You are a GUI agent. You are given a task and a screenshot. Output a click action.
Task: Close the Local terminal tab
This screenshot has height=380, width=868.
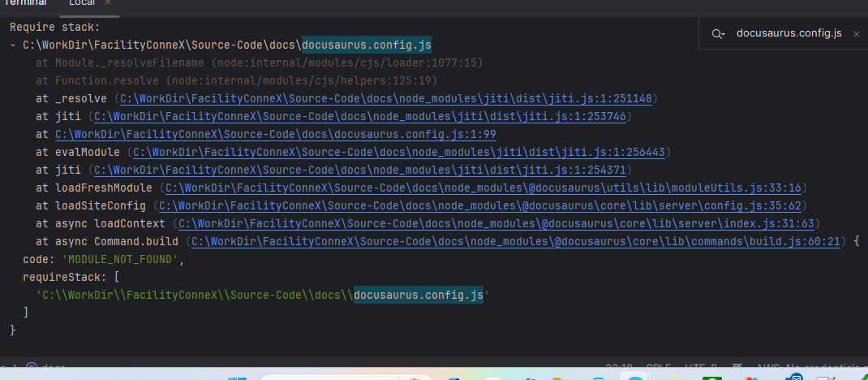click(108, 2)
